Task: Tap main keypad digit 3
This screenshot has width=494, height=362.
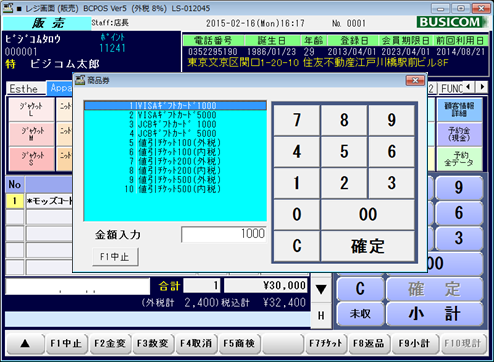Action: [459, 238]
